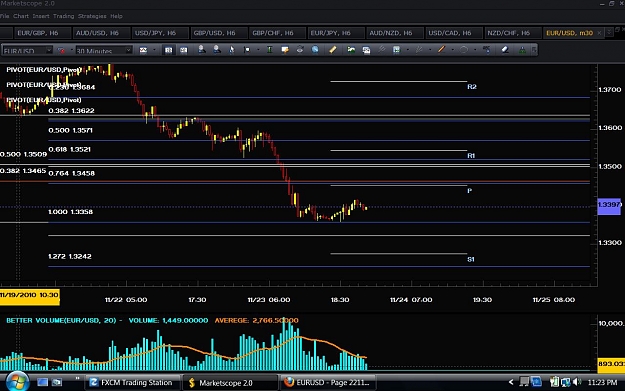Switch to the GBP/USD, H6 chart tab
625x391 pixels.
[218, 33]
